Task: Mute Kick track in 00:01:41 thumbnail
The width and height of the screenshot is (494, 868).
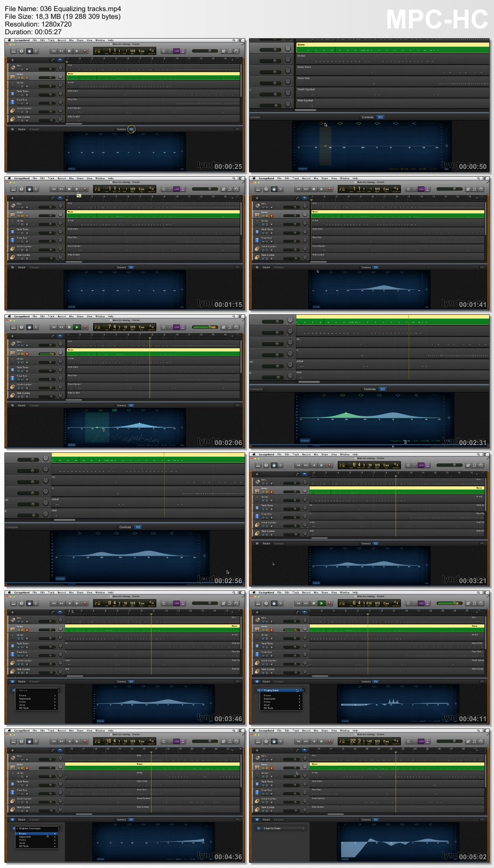Action: [263, 207]
